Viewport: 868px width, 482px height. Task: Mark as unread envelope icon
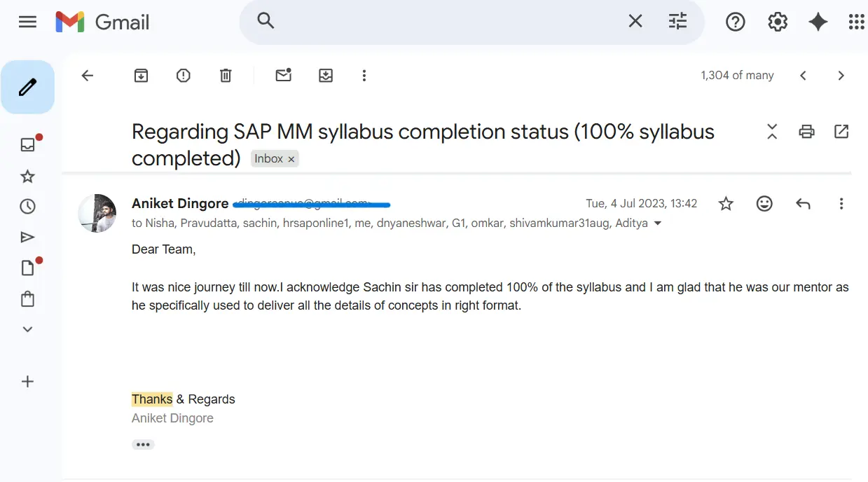pyautogui.click(x=283, y=75)
